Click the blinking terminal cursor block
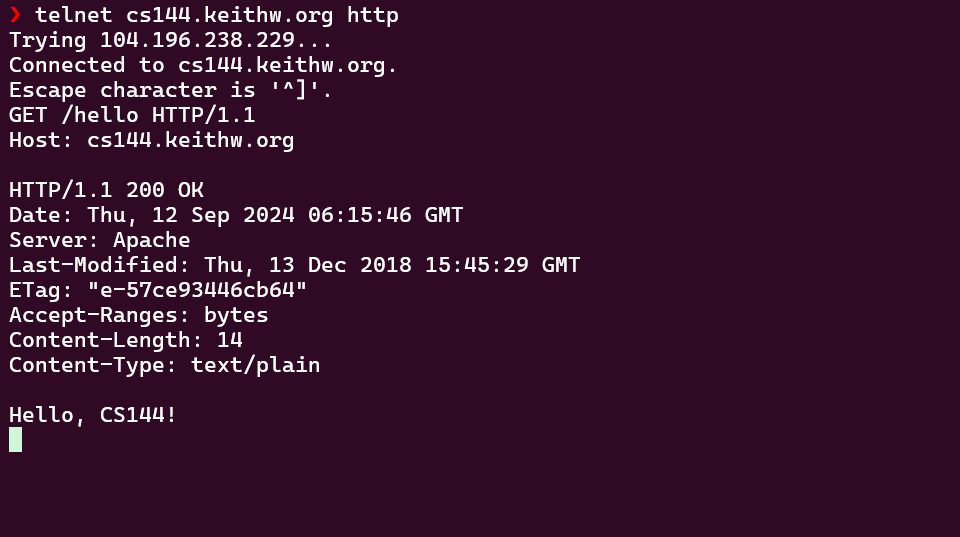The image size is (960, 537). click(15, 440)
